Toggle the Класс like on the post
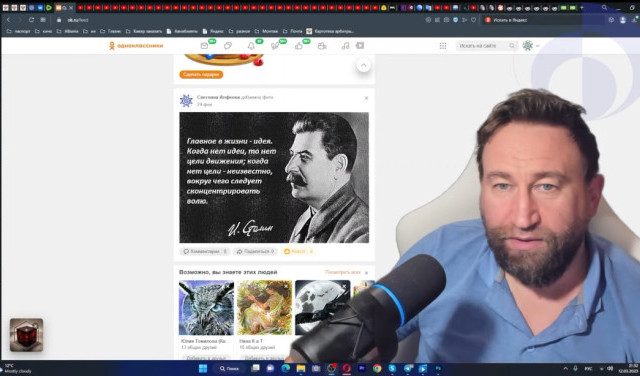640x376 pixels. [x=298, y=251]
